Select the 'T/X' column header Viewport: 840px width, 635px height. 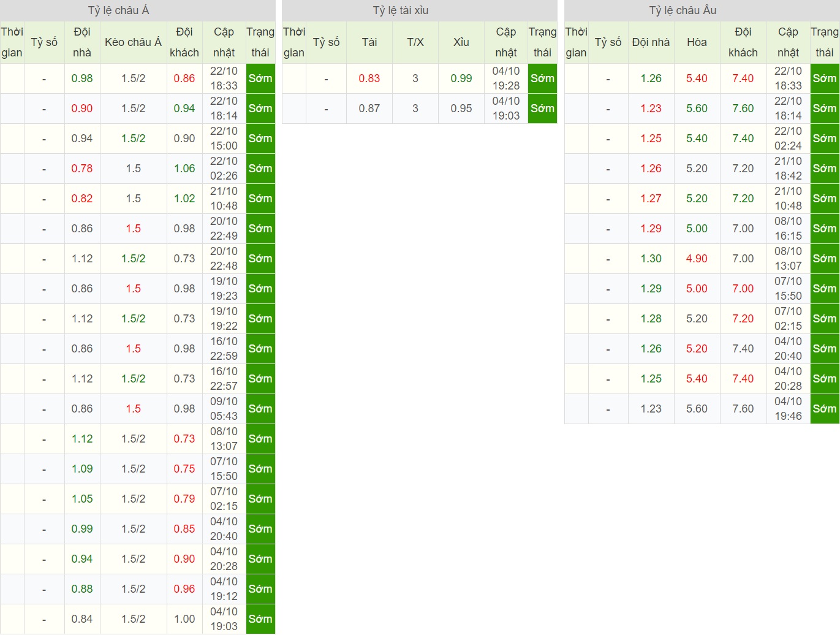[x=415, y=42]
